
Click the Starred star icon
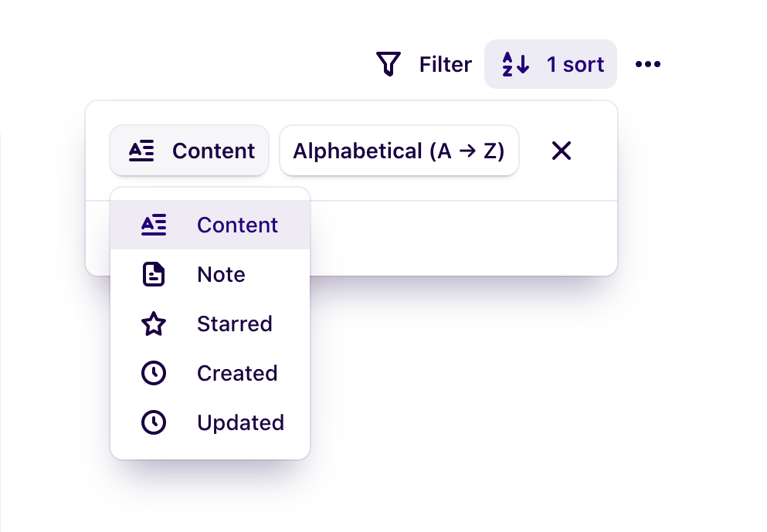[154, 324]
